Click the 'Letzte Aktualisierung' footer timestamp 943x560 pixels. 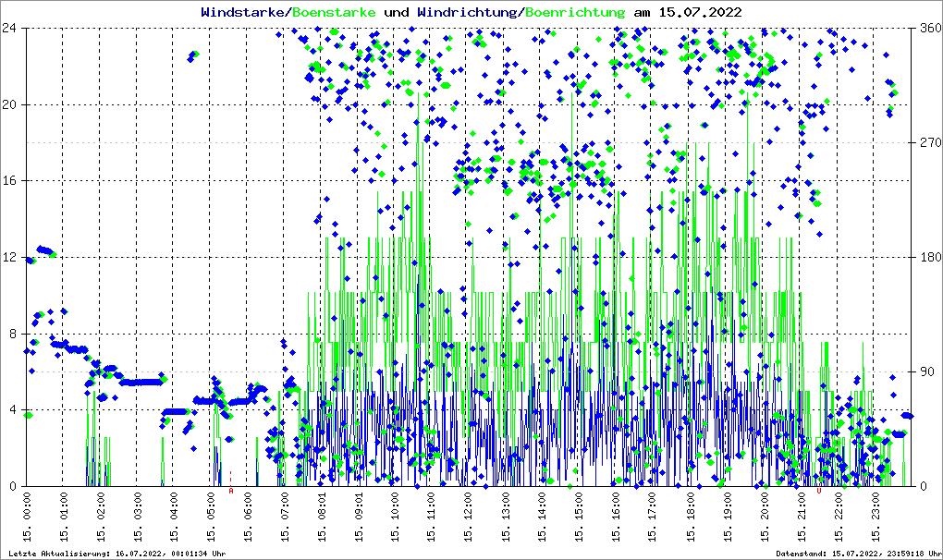coord(116,554)
